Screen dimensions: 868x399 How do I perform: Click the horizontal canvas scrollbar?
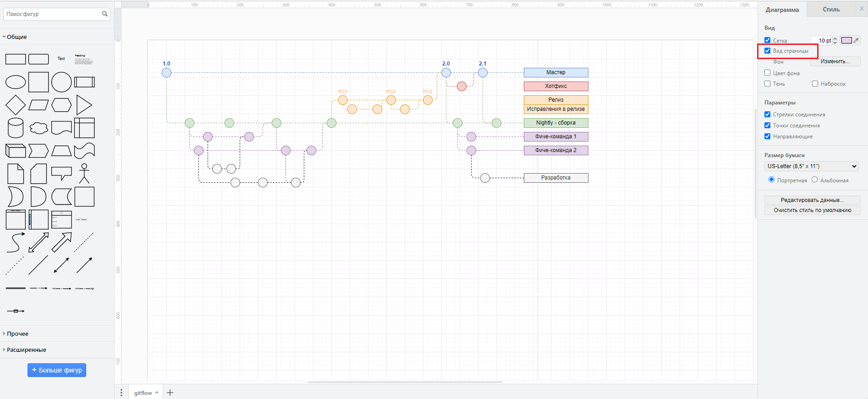click(x=405, y=382)
